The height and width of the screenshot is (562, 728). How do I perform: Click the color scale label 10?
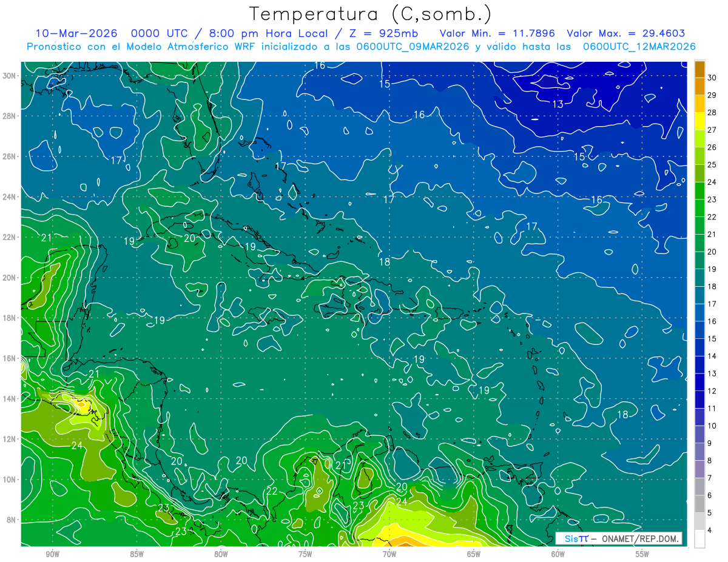click(712, 426)
